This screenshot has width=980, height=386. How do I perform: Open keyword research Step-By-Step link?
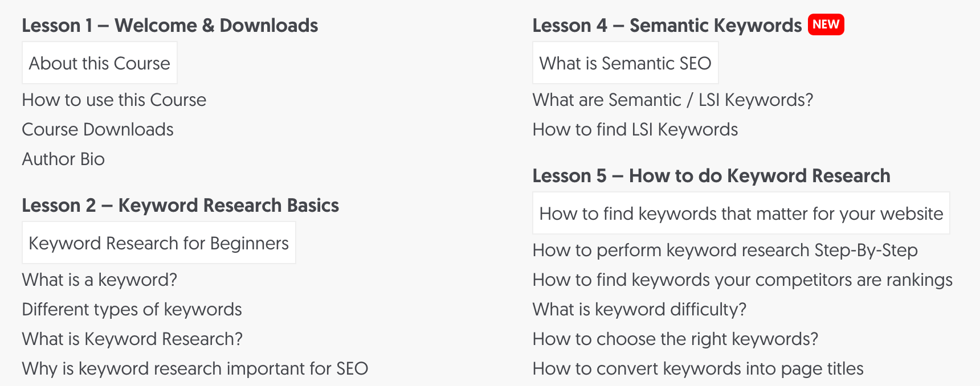[x=725, y=251]
